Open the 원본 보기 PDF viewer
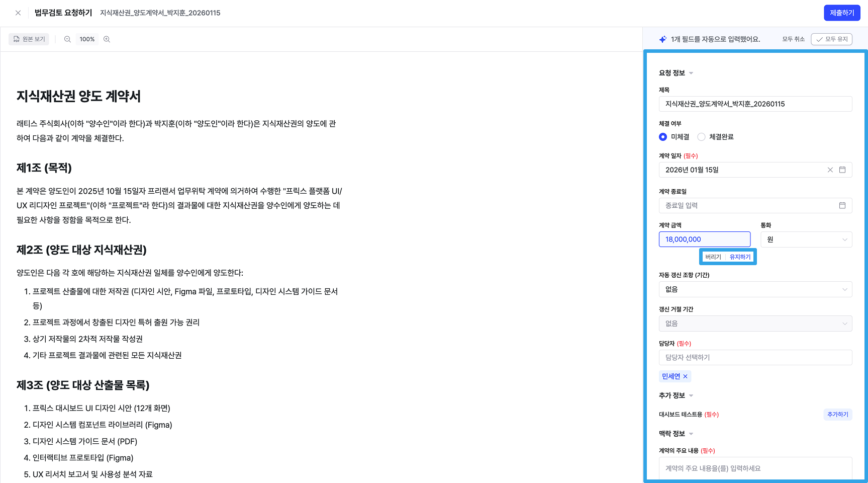This screenshot has height=483, width=868. coord(29,39)
